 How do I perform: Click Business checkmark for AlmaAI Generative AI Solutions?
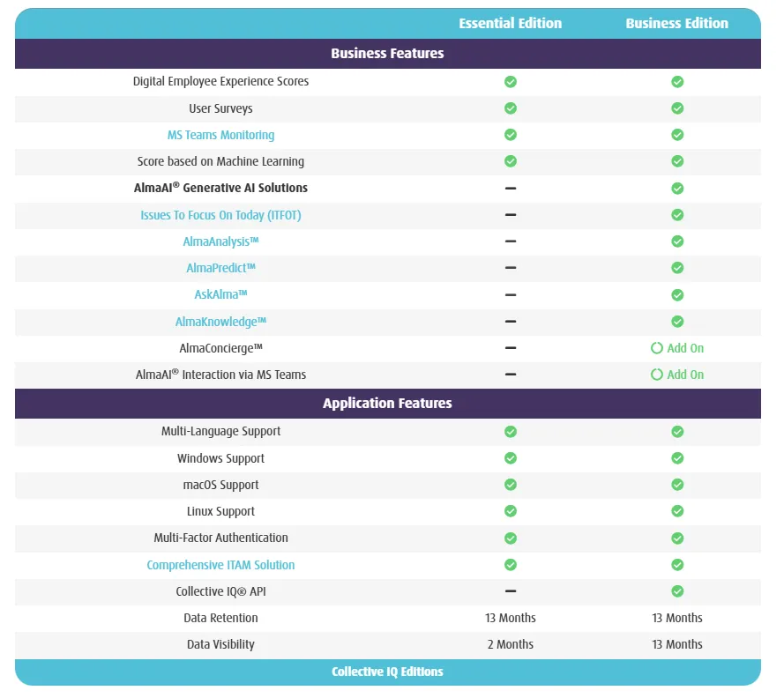pyautogui.click(x=677, y=189)
